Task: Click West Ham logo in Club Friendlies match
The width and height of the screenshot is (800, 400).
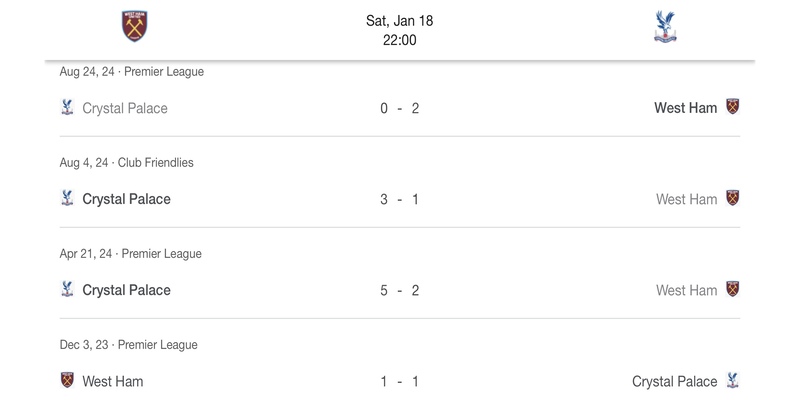Action: pos(732,199)
